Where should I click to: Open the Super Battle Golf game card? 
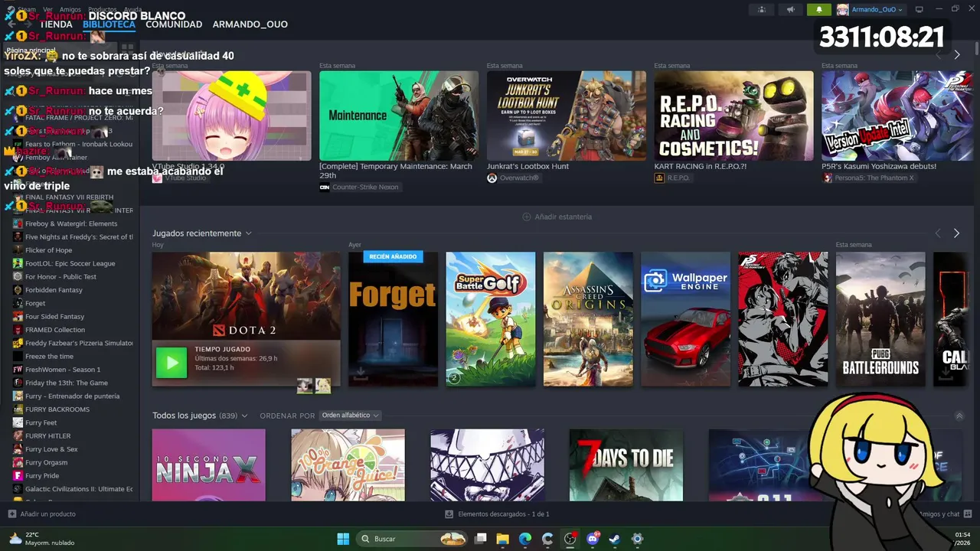(491, 319)
